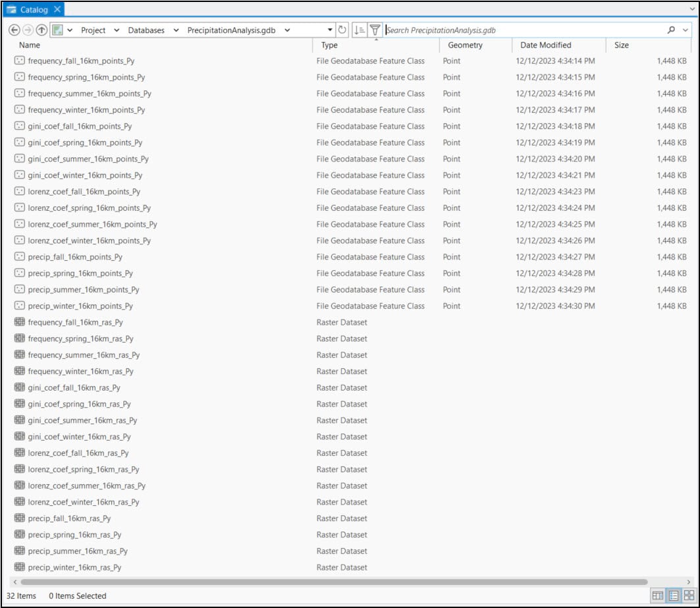The height and width of the screenshot is (608, 700).
Task: Click raster icon of precip_winter_16km_ras_Py
Action: click(x=20, y=567)
